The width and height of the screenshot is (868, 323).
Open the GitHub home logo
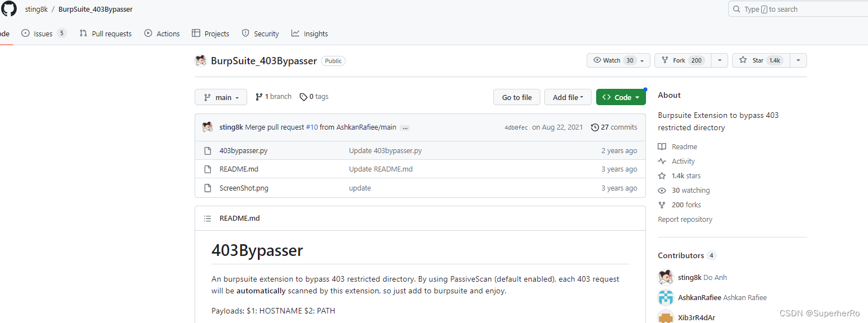8,9
